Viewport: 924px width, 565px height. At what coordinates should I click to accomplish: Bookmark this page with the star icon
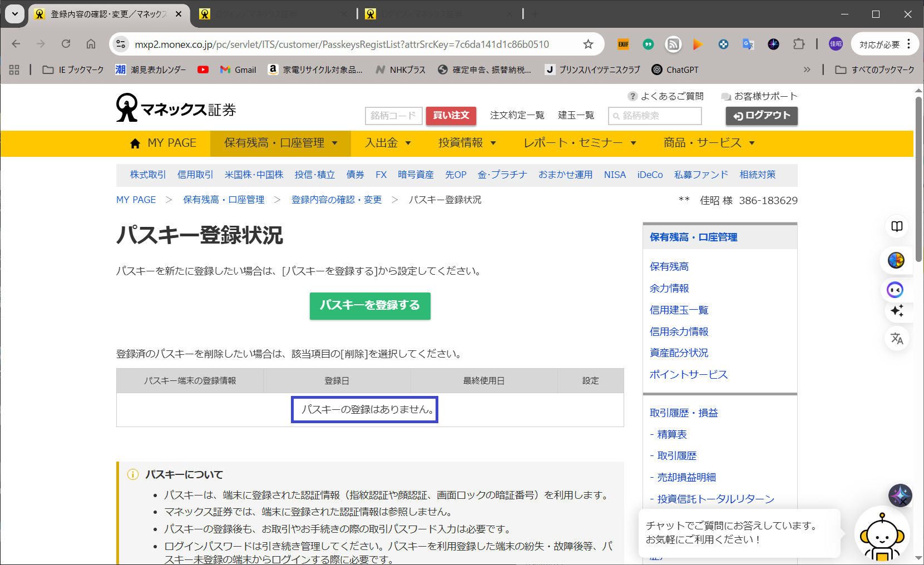tap(588, 44)
